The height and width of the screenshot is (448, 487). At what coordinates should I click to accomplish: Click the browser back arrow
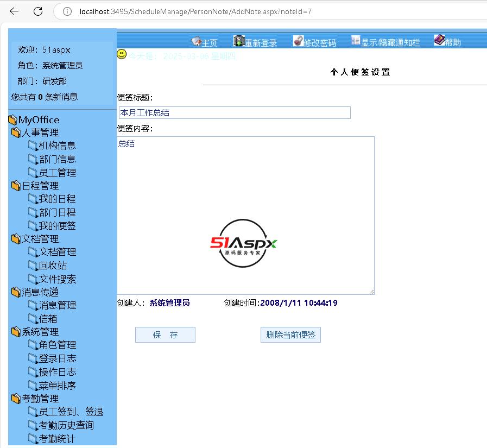pyautogui.click(x=14, y=11)
